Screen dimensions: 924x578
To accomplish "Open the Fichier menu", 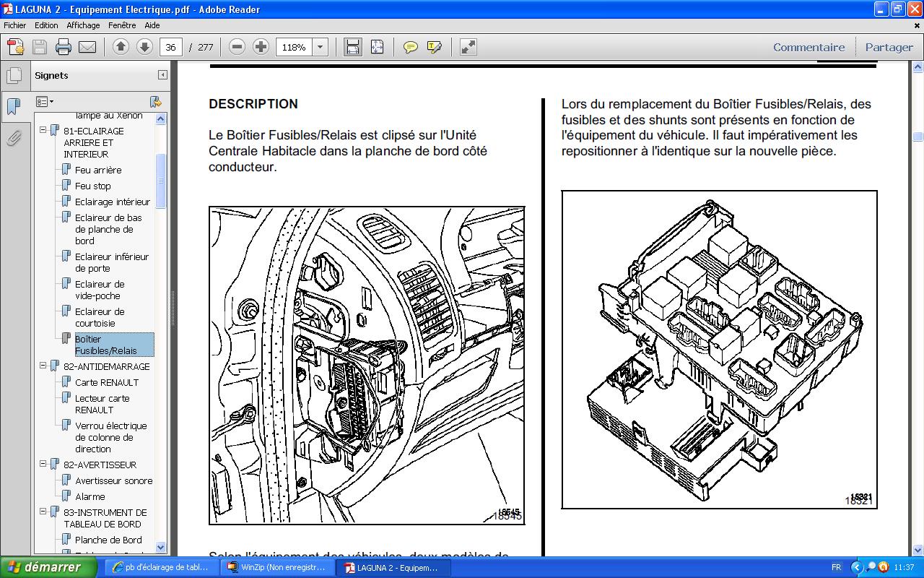I will pyautogui.click(x=14, y=25).
